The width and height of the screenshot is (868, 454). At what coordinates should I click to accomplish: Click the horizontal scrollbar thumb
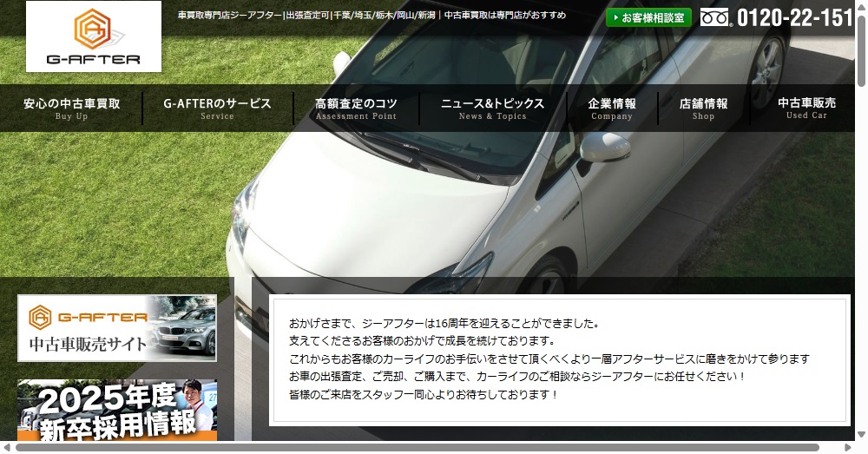click(x=417, y=448)
